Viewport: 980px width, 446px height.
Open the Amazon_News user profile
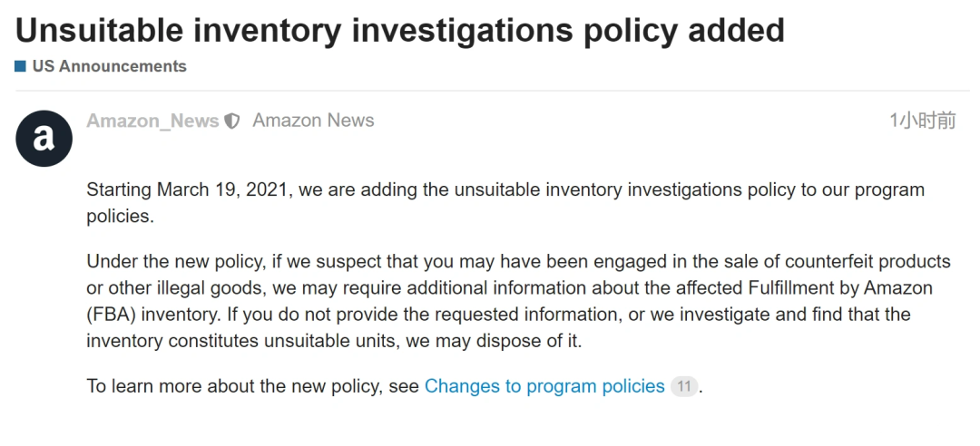152,121
